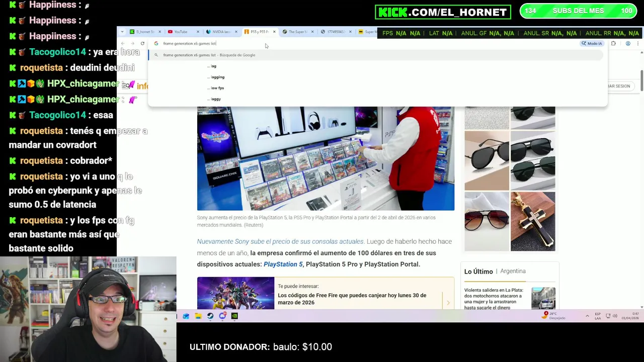Select the Lo Último tab

tap(478, 271)
